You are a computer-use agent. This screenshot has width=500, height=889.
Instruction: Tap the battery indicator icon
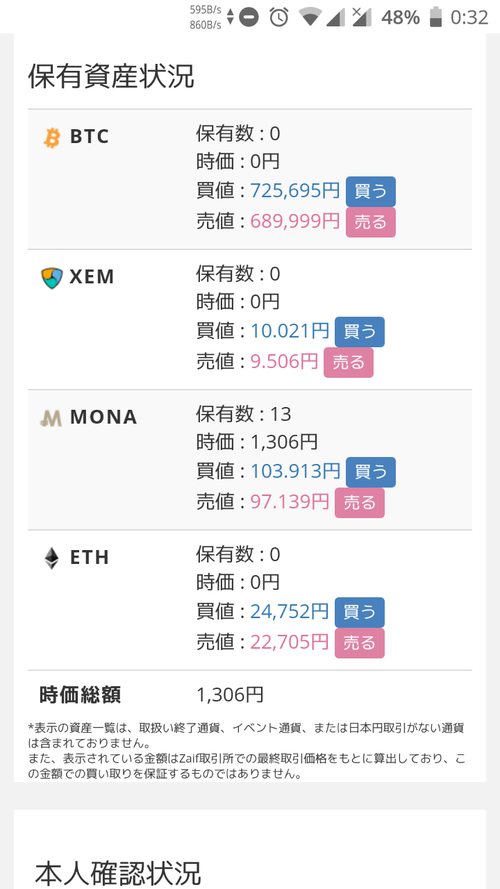click(435, 17)
